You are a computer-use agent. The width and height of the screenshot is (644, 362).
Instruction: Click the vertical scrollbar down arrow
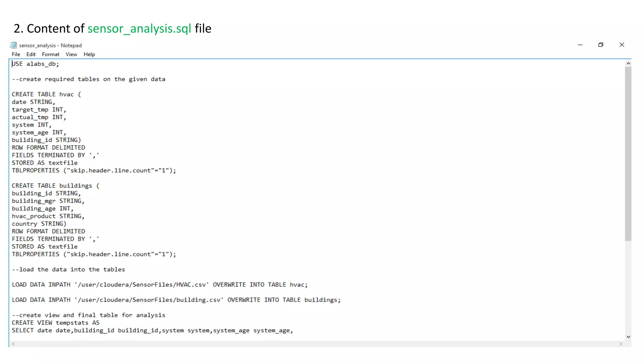pos(628,337)
